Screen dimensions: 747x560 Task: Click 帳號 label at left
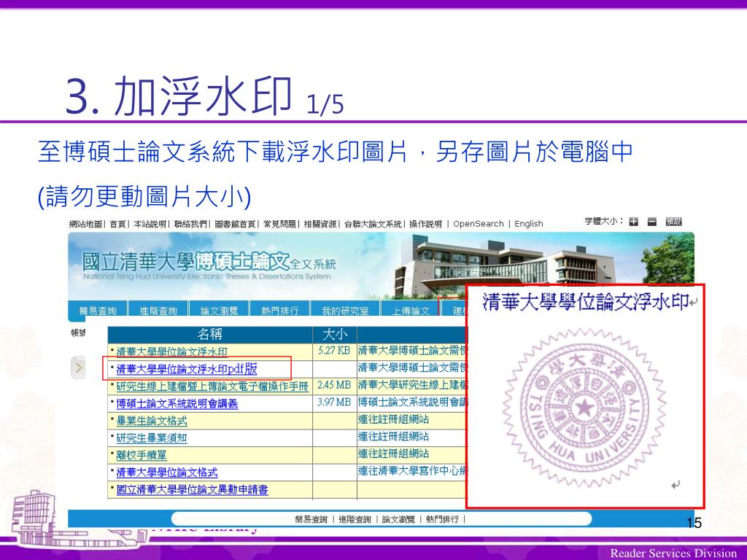[x=77, y=332]
